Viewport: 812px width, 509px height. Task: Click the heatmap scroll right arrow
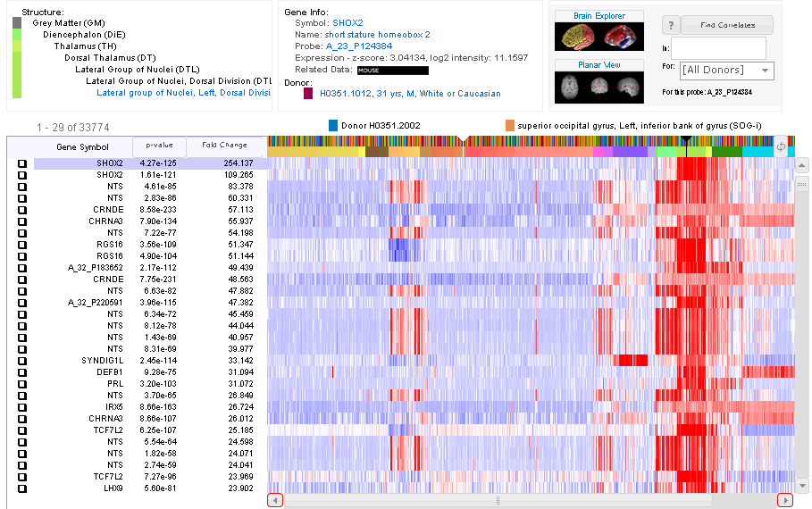pyautogui.click(x=785, y=500)
